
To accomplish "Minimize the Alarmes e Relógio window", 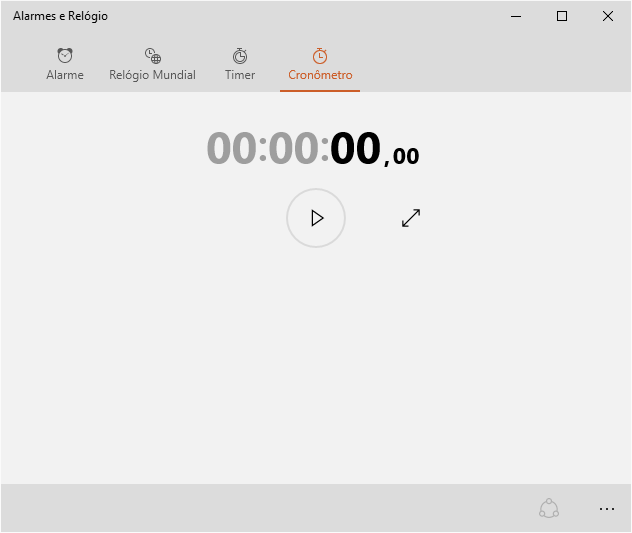I will click(516, 16).
